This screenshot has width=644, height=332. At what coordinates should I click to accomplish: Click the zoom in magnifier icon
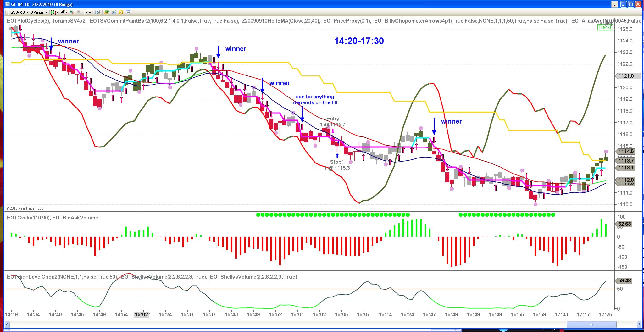tap(72, 12)
